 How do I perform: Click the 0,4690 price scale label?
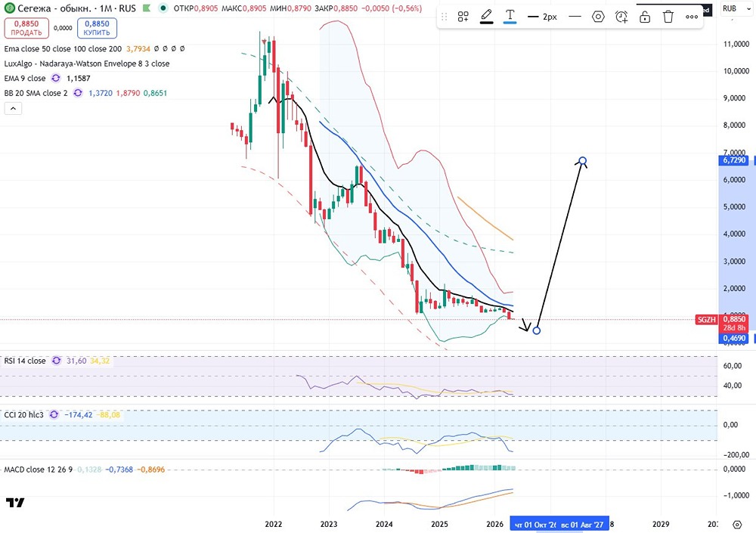point(733,338)
